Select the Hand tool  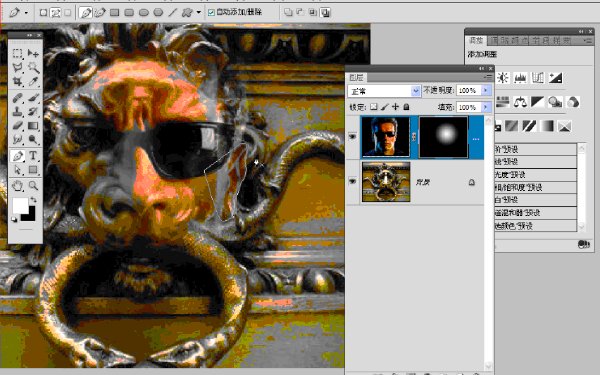[x=17, y=186]
